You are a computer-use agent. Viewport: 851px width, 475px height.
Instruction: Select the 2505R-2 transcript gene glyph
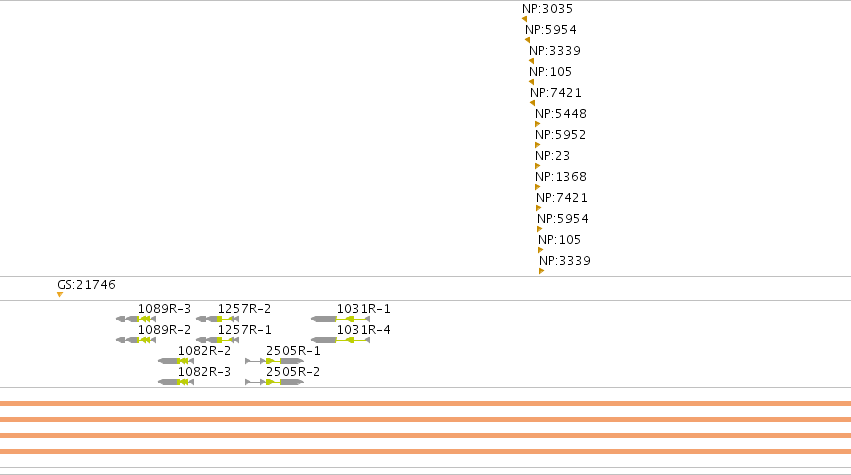pos(275,382)
